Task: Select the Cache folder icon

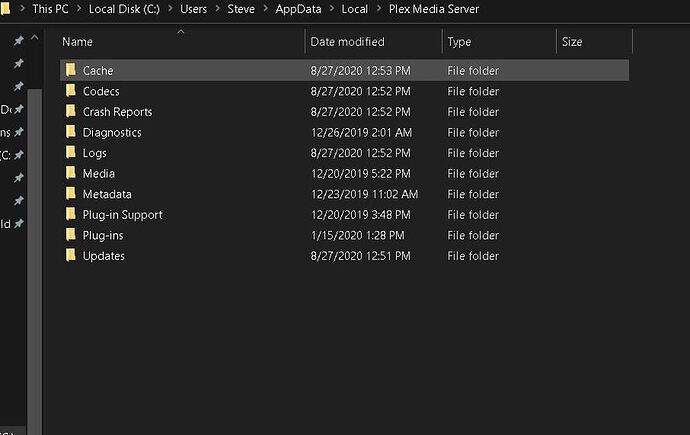Action: [x=71, y=71]
